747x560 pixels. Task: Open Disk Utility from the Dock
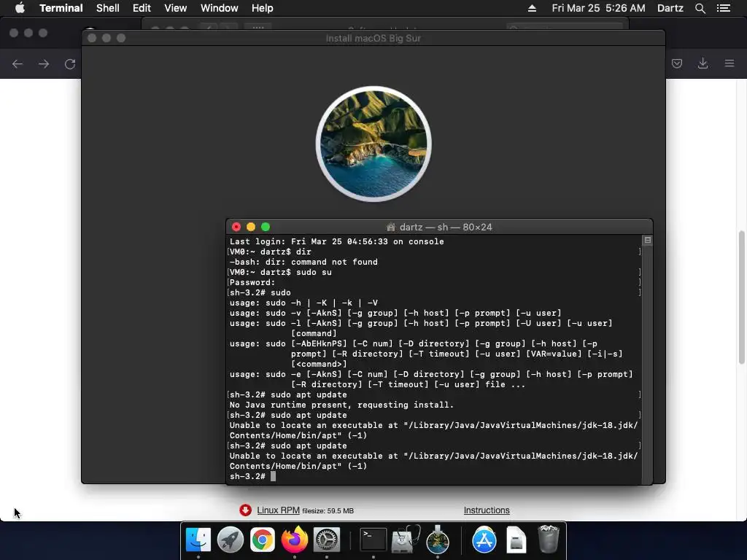tap(406, 539)
